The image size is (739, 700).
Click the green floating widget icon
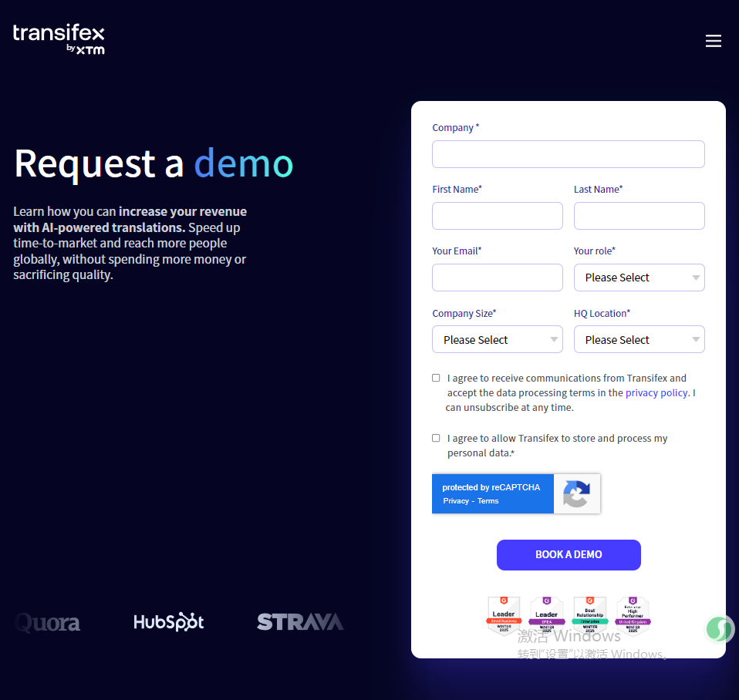tap(720, 629)
